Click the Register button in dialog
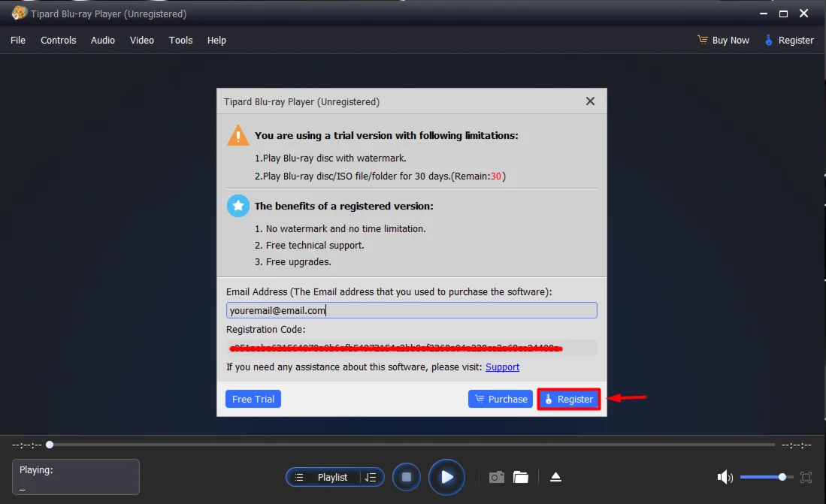This screenshot has height=504, width=826. pyautogui.click(x=569, y=399)
